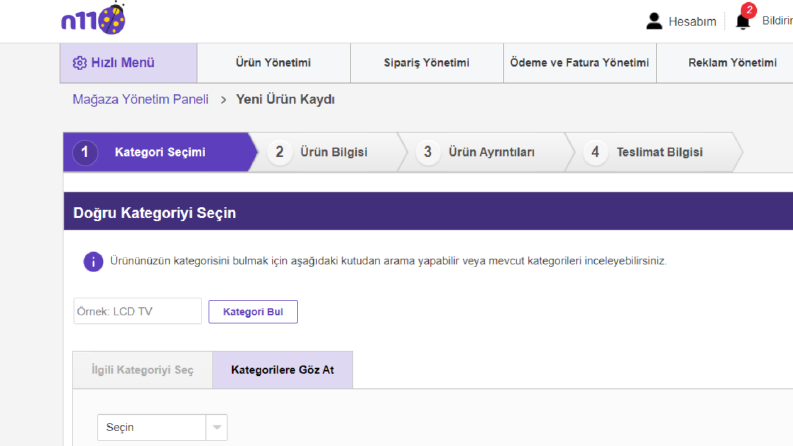Open Sipariş Yönetimi menu
793x446 pixels.
click(x=426, y=63)
